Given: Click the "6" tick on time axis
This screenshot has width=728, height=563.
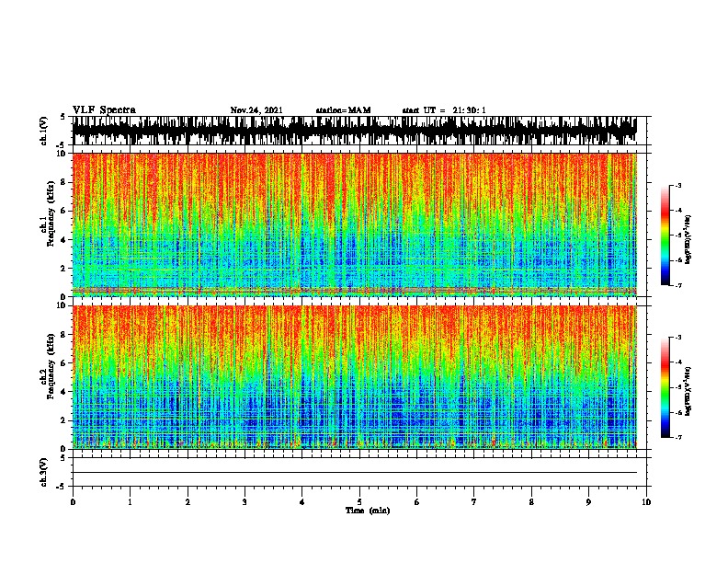Looking at the screenshot, I should click(x=417, y=502).
